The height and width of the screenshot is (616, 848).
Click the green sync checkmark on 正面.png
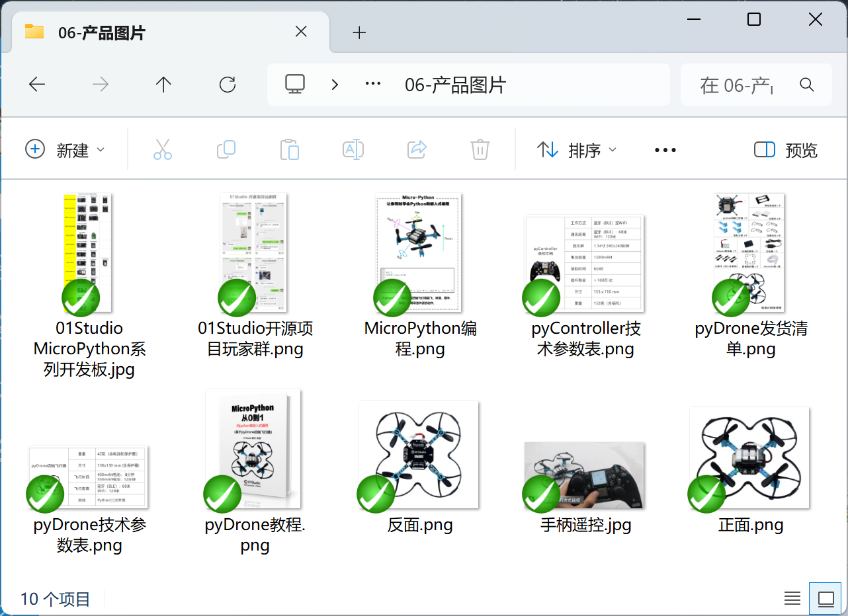coord(706,494)
